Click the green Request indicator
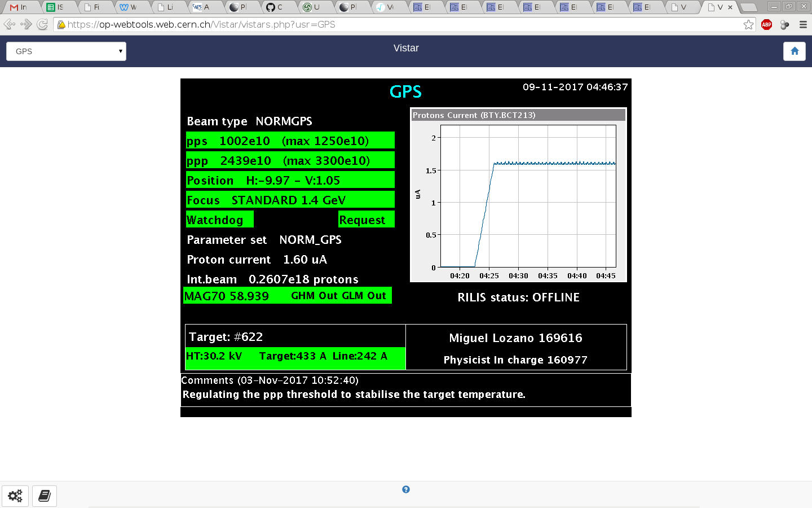812x508 pixels. pos(365,220)
